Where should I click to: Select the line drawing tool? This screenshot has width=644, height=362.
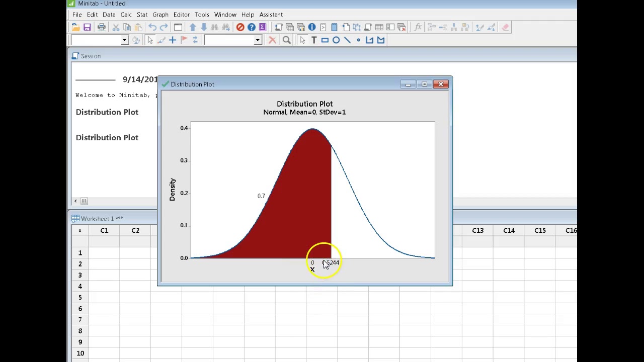(x=347, y=40)
